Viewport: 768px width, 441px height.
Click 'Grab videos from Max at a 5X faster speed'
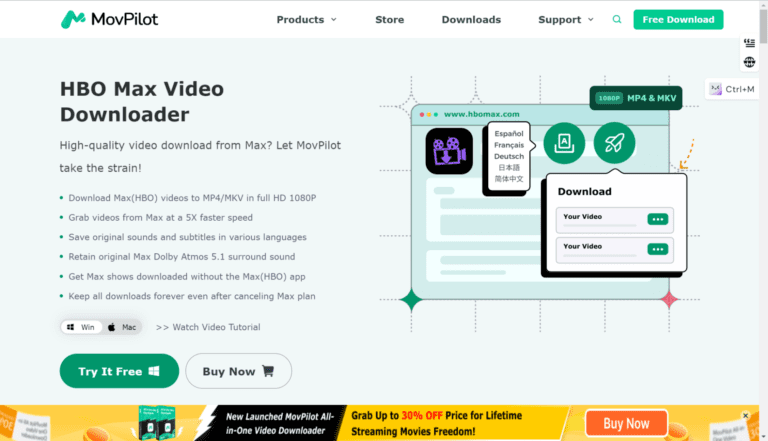click(161, 218)
